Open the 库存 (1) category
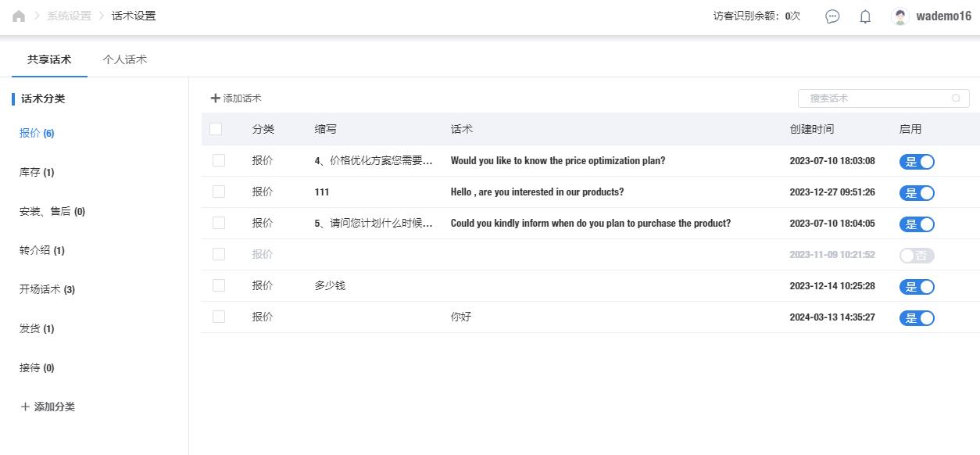Viewport: 980px width, 455px height. [x=37, y=172]
